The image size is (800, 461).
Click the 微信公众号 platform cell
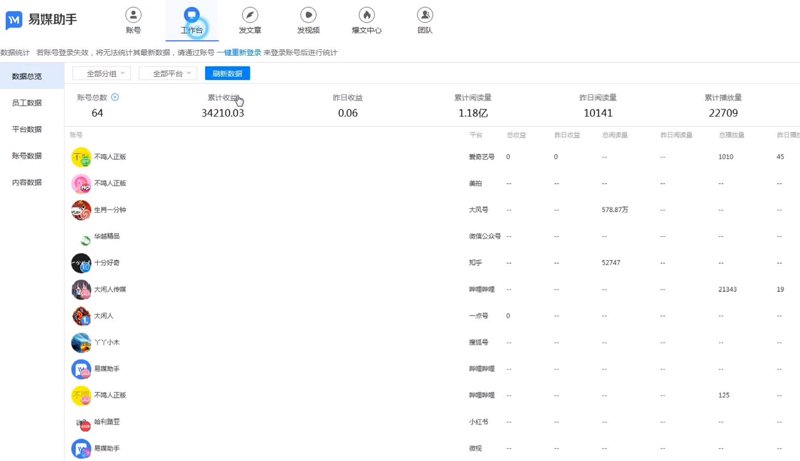(485, 237)
